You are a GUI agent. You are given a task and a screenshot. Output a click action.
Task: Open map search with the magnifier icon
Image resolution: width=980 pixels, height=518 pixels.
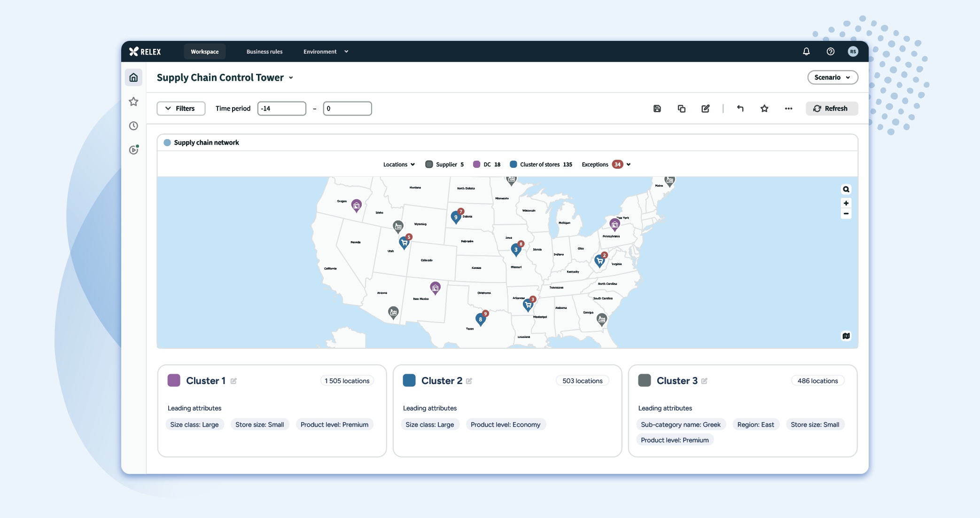(846, 189)
